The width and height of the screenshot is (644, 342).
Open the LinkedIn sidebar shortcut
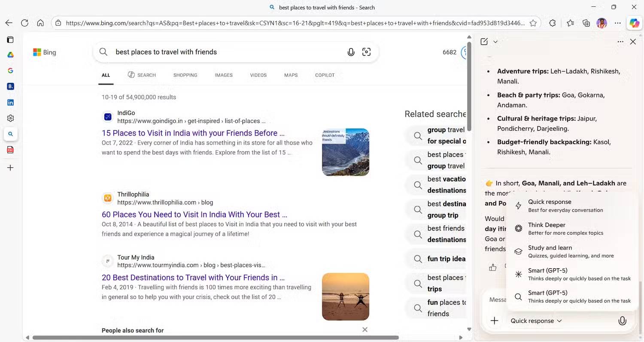[10, 103]
